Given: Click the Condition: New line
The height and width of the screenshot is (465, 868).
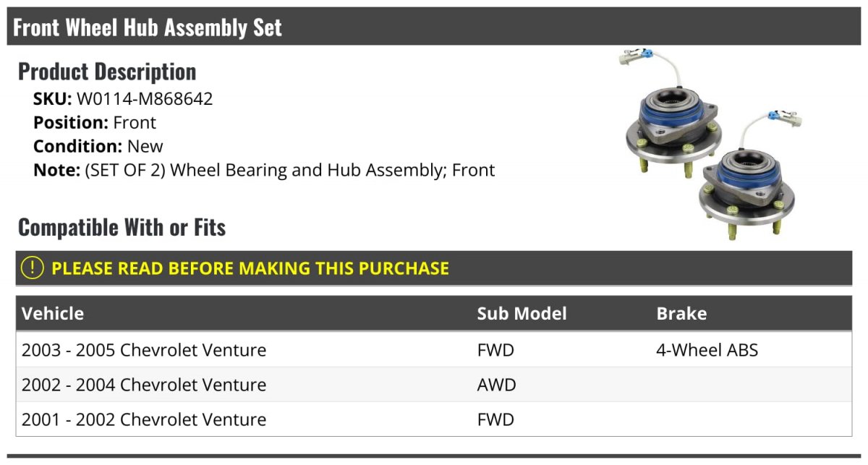Looking at the screenshot, I should 98,147.
